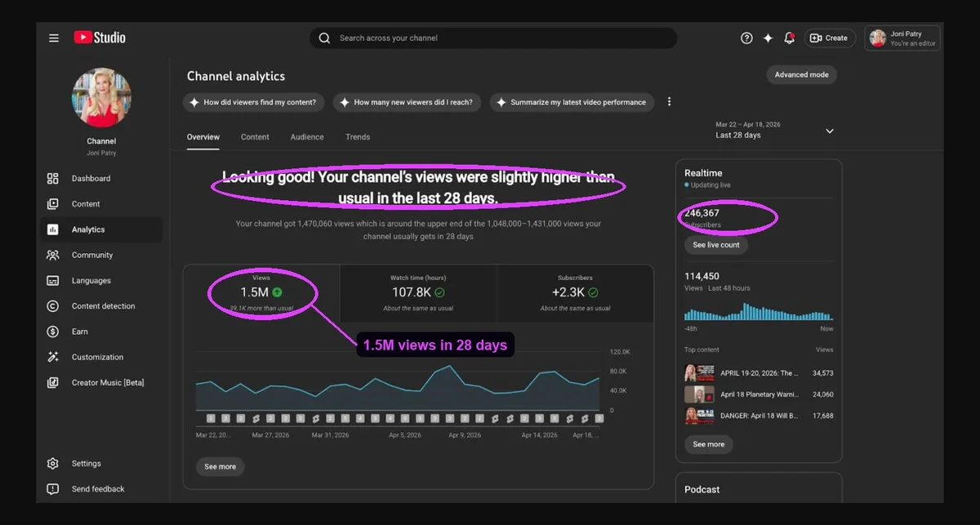
Task: Select the Watch time (hours) metric card
Action: [418, 292]
